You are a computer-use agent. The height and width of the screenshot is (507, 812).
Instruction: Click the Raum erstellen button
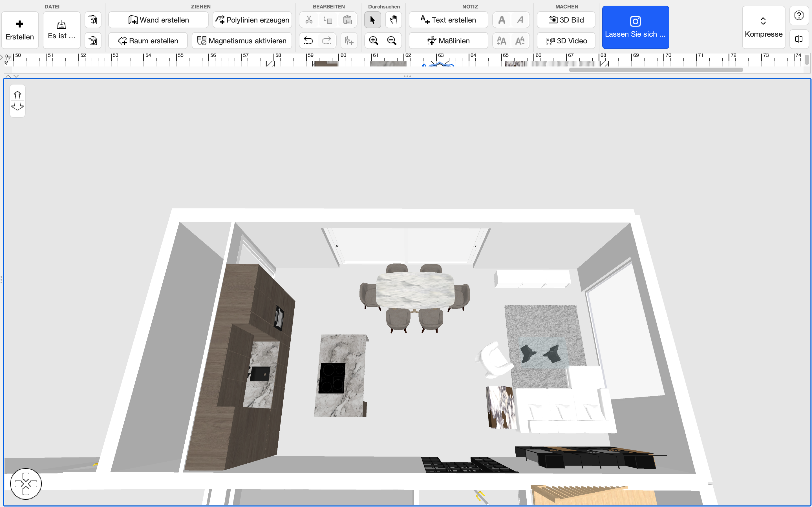click(x=148, y=41)
